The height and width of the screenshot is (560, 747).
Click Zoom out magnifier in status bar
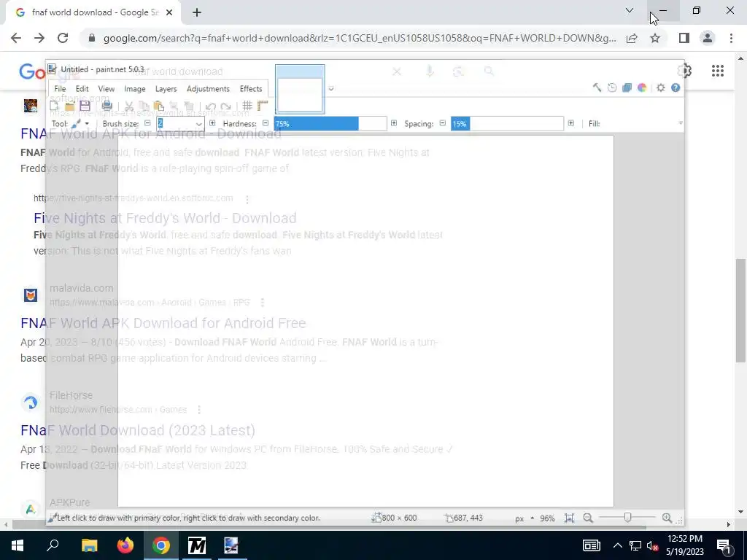pos(589,518)
